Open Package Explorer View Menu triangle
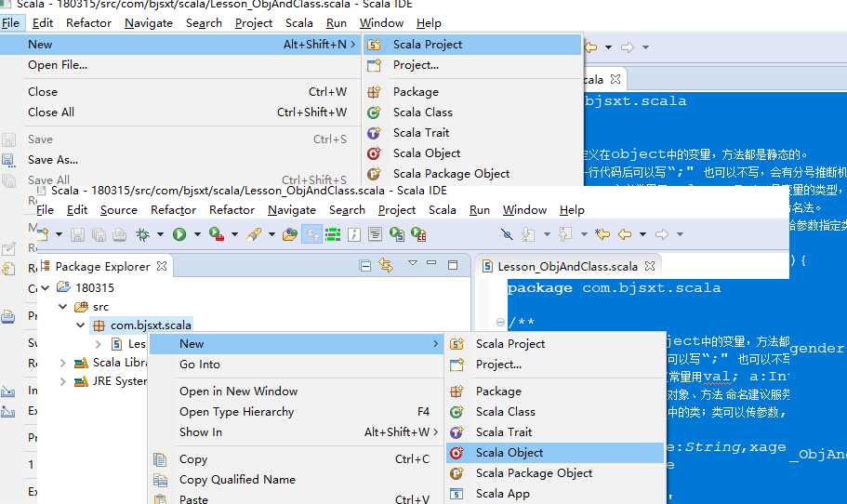The height and width of the screenshot is (504, 847). [413, 263]
